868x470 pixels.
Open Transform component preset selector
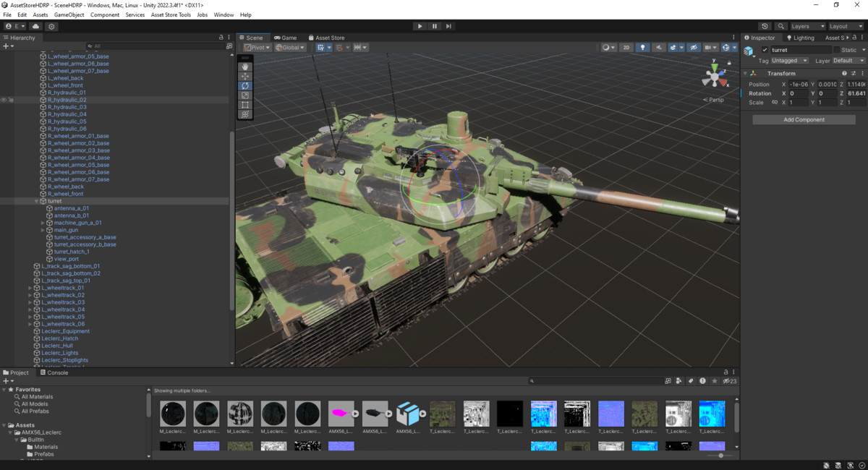click(854, 73)
